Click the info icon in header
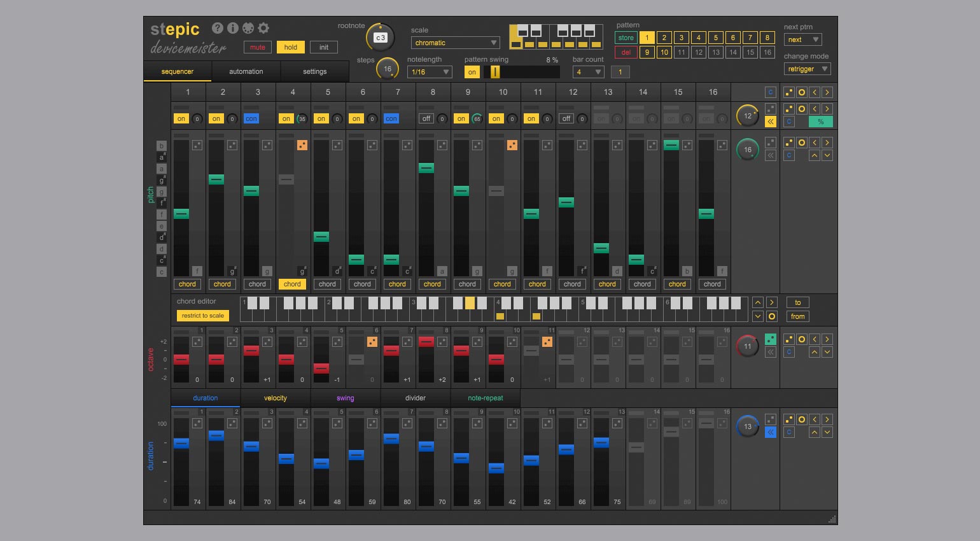 point(233,28)
